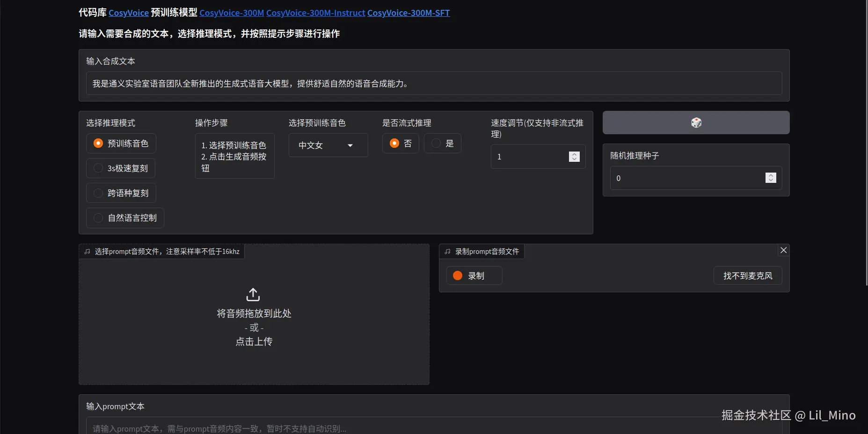Click music note icon beside 录制prompt音频文件
The height and width of the screenshot is (434, 868).
[x=447, y=252]
